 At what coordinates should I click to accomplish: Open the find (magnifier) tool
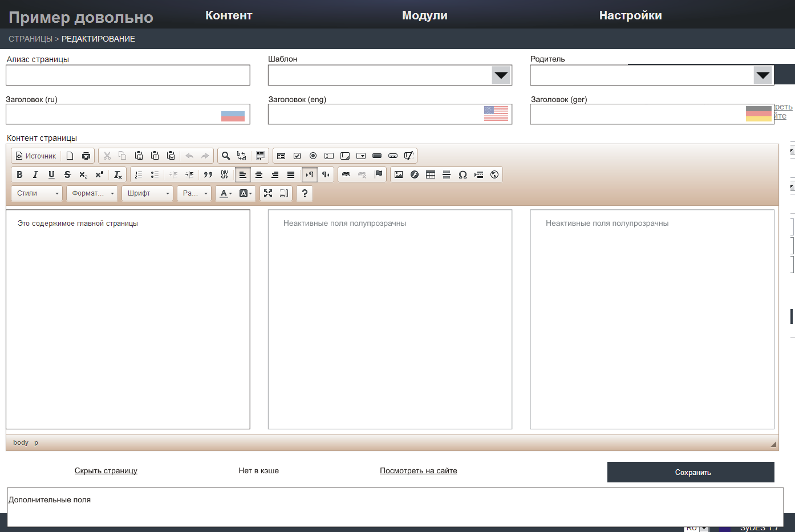[x=226, y=156]
